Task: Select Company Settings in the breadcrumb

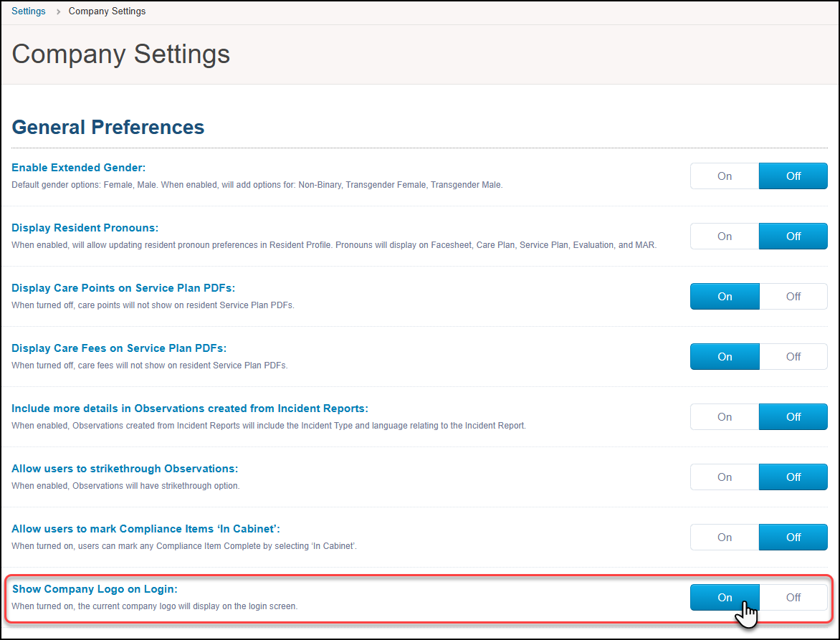Action: point(107,11)
